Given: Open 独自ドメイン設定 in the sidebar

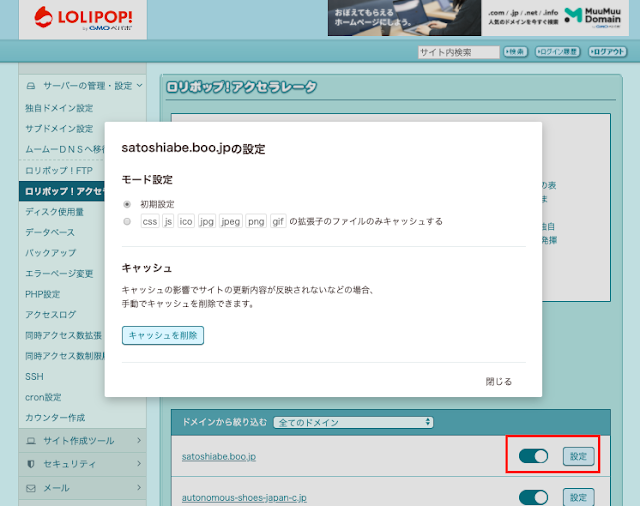Looking at the screenshot, I should 59,108.
